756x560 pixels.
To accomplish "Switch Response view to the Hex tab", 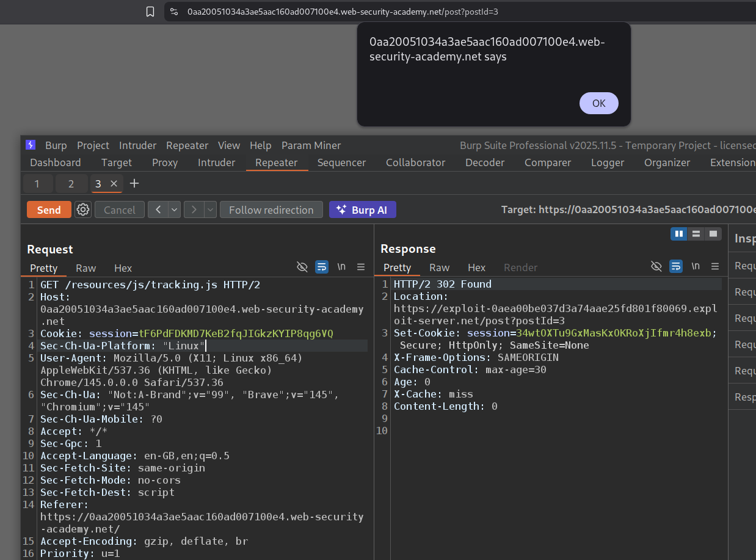I will (x=476, y=267).
